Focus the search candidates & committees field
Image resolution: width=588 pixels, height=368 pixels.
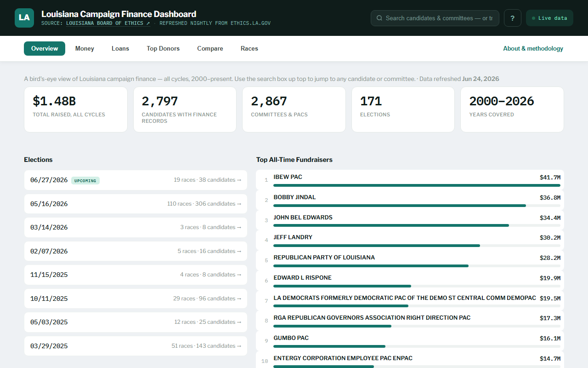tap(435, 18)
